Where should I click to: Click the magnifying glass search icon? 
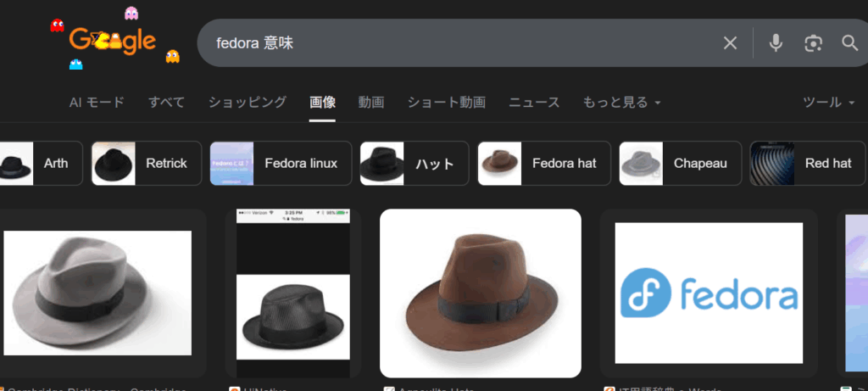click(849, 43)
